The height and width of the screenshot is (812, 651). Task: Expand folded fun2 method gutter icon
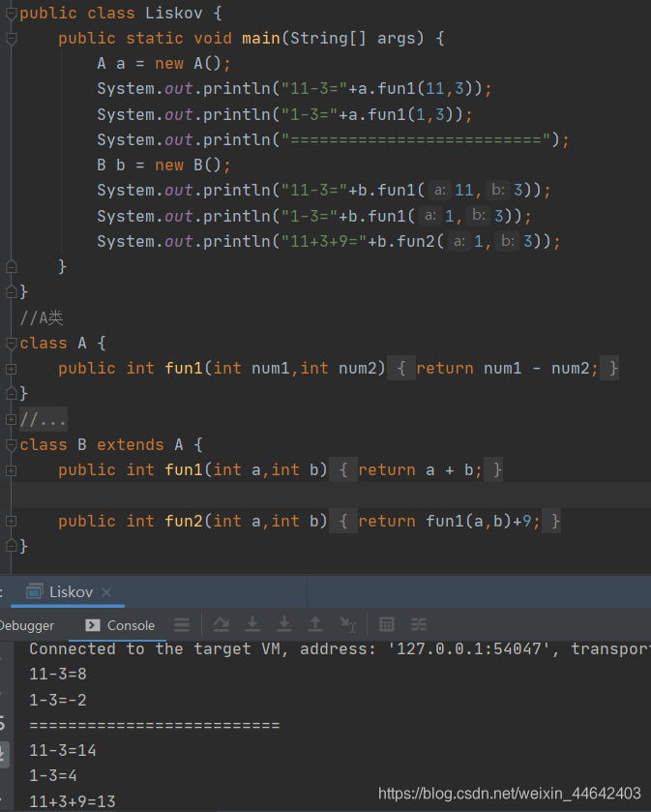(11, 521)
